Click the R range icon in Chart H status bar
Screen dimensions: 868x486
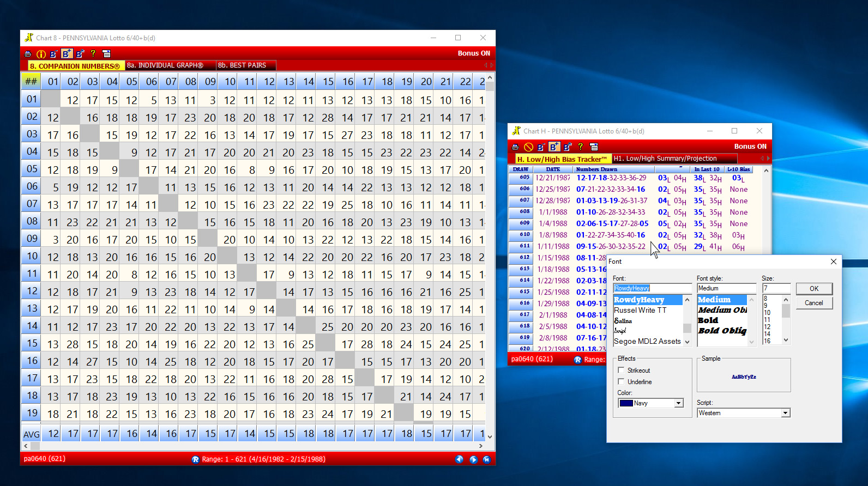pyautogui.click(x=578, y=360)
